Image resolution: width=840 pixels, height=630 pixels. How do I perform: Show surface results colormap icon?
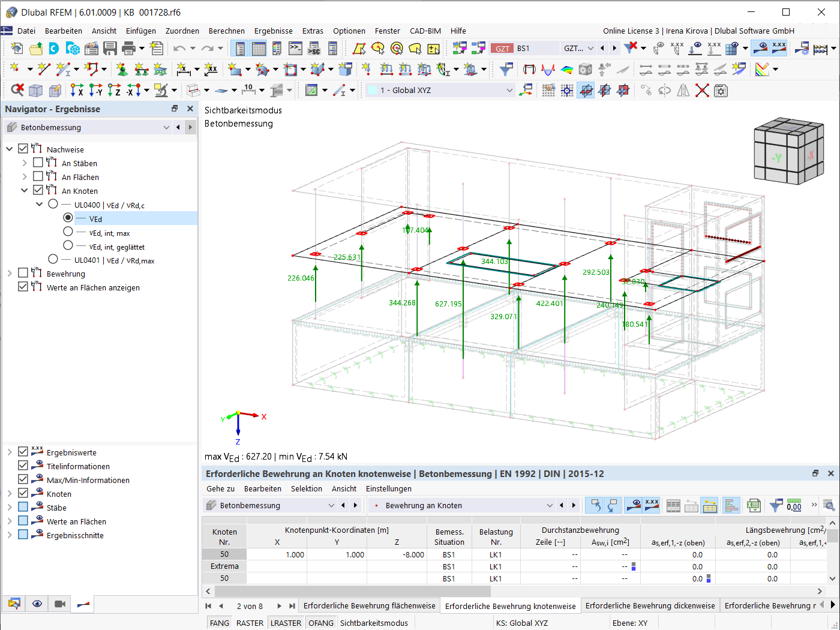coord(567,70)
